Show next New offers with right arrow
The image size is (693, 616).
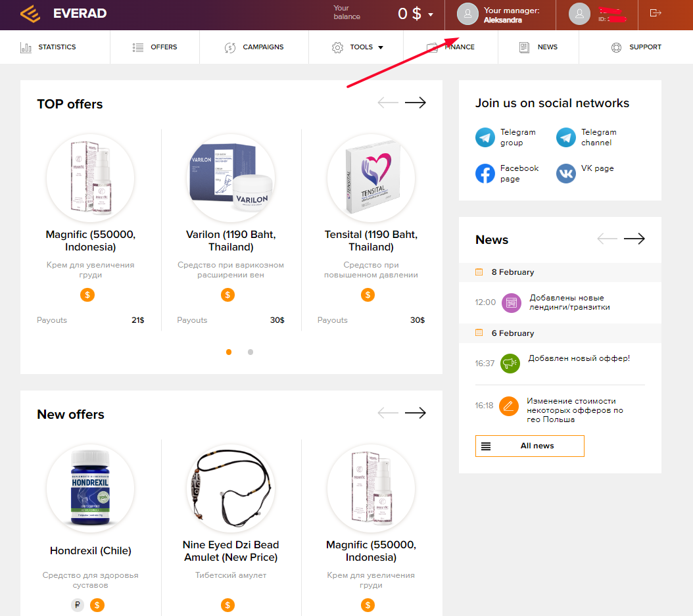(x=416, y=413)
